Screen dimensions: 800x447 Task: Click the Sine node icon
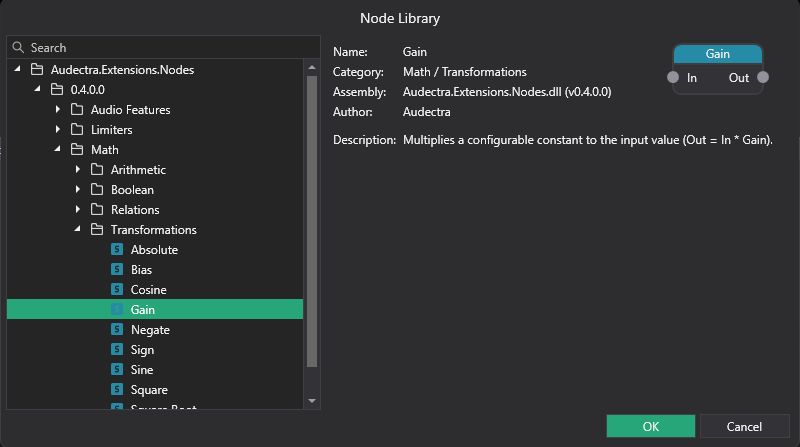tap(117, 369)
